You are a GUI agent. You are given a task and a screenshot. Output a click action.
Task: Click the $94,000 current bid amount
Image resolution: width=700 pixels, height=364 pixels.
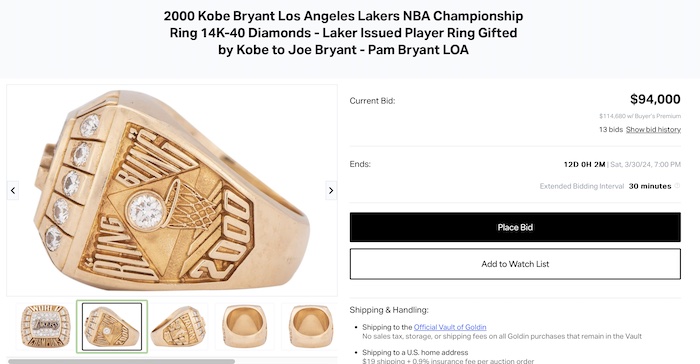(x=655, y=99)
